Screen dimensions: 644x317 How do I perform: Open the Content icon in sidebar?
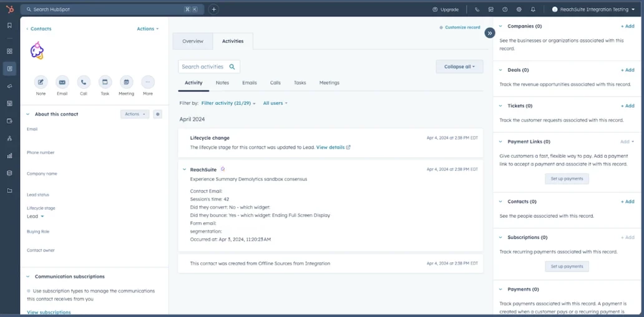9,104
